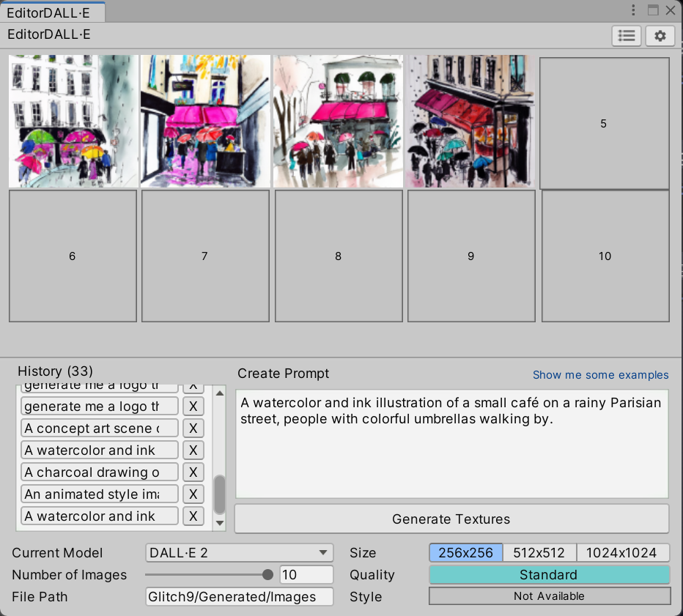Load 'A charcoal drawing' prompt from history
683x616 pixels.
click(x=100, y=472)
